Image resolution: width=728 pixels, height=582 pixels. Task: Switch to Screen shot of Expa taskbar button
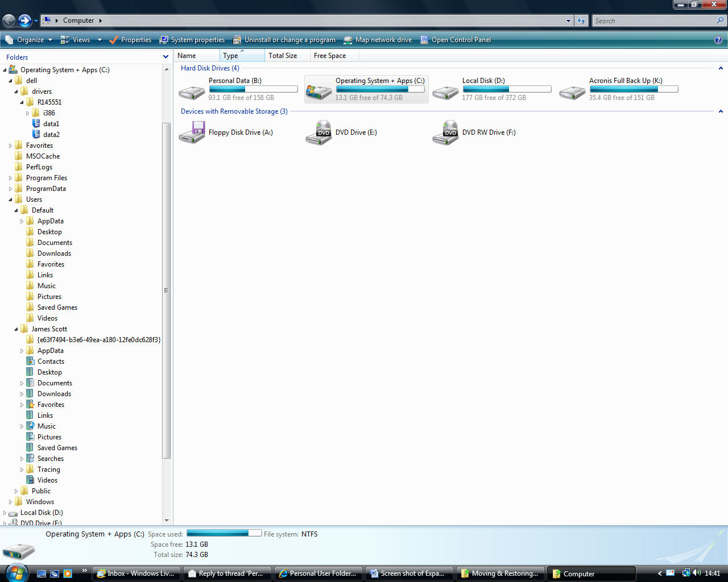pos(409,573)
